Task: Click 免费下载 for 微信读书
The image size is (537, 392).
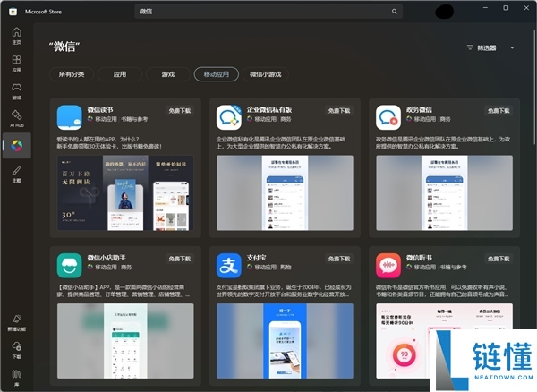Action: click(x=180, y=111)
